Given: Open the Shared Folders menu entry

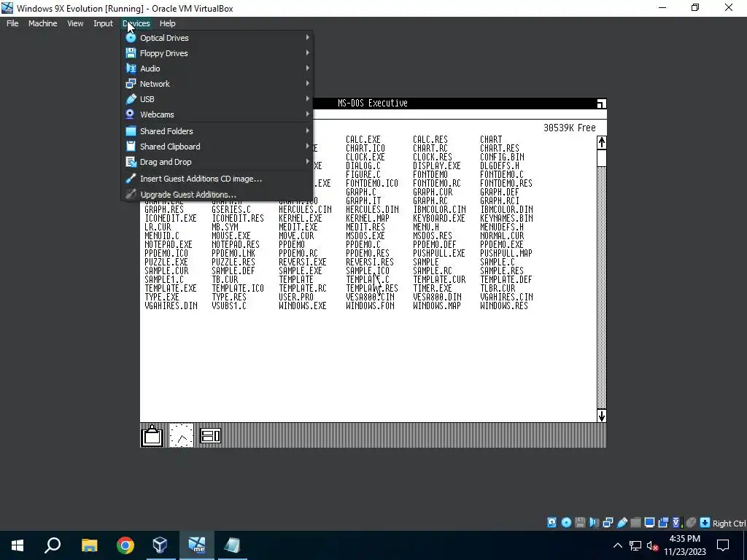Looking at the screenshot, I should coord(217,131).
